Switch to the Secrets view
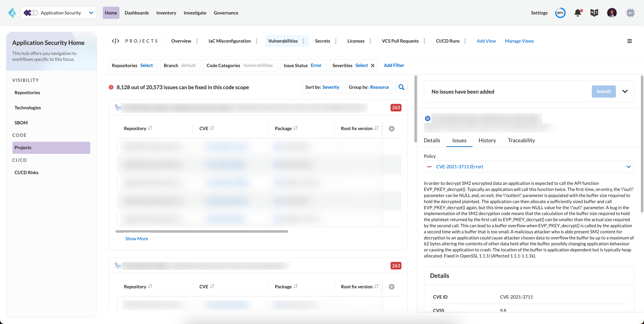Image resolution: width=644 pixels, height=324 pixels. point(322,41)
